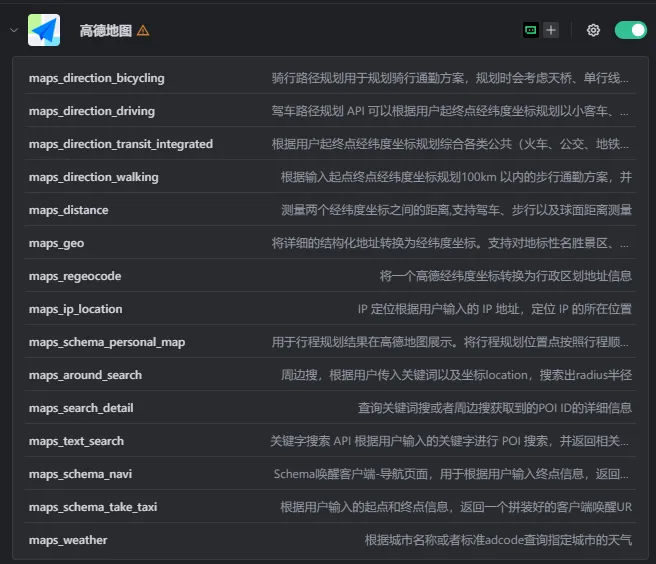Click the 高德地图 title text
656x564 pixels.
[106, 31]
